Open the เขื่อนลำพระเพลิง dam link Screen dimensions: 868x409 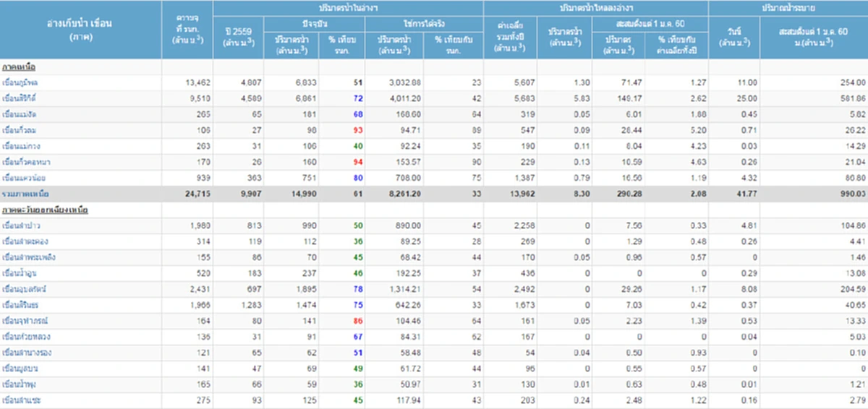(x=29, y=257)
